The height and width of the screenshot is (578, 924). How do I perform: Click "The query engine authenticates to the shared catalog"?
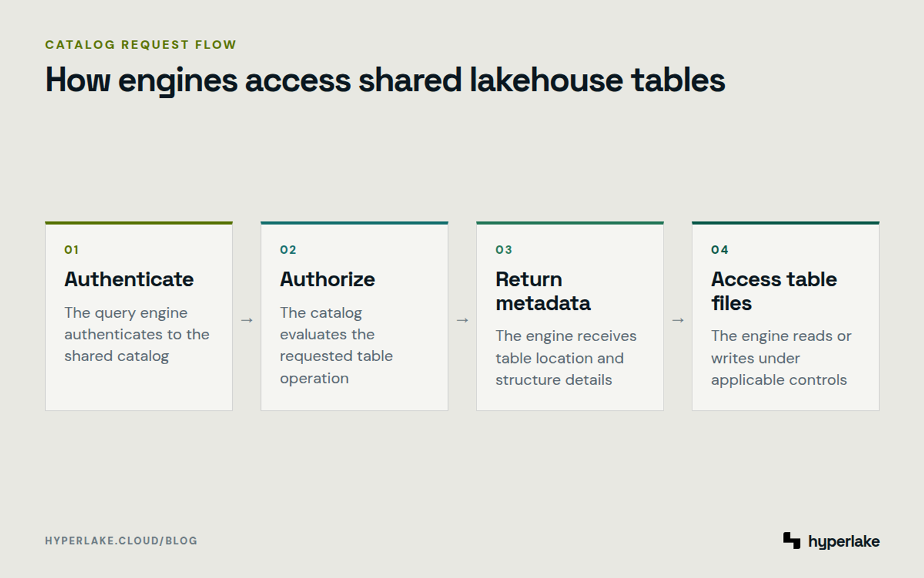(137, 335)
